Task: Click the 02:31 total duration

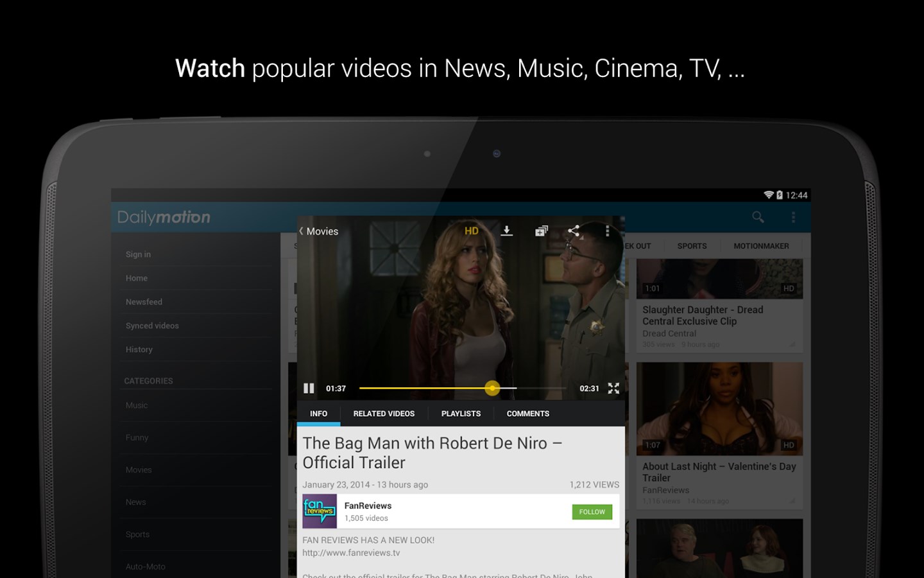Action: click(589, 389)
